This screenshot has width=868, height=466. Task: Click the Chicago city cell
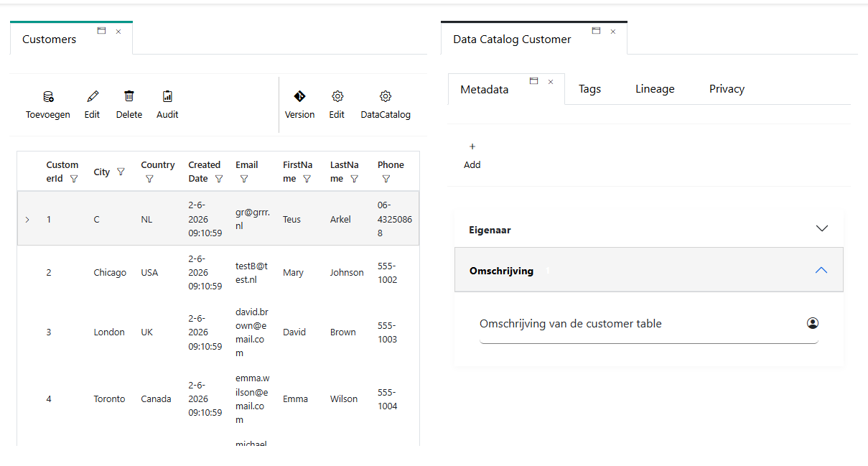point(110,273)
